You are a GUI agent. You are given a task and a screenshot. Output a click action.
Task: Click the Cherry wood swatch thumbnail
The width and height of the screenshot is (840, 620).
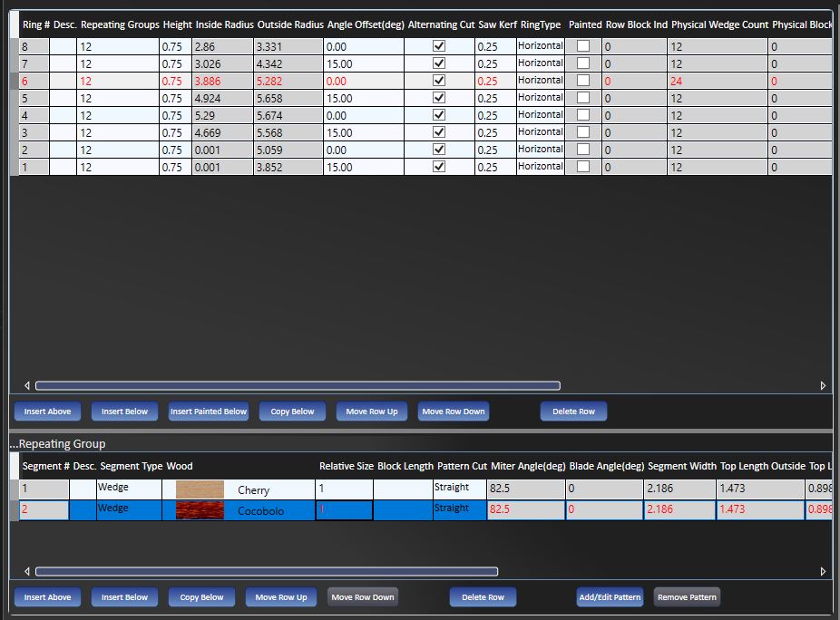[x=199, y=489]
